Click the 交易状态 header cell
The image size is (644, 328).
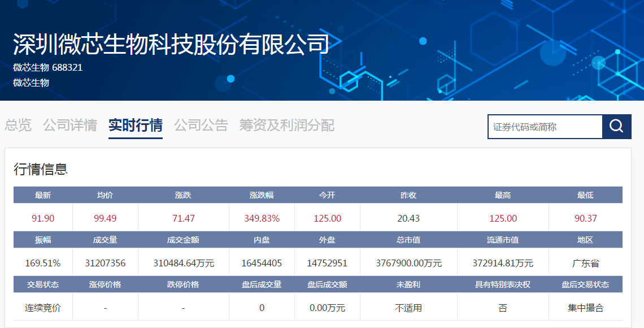pyautogui.click(x=43, y=284)
